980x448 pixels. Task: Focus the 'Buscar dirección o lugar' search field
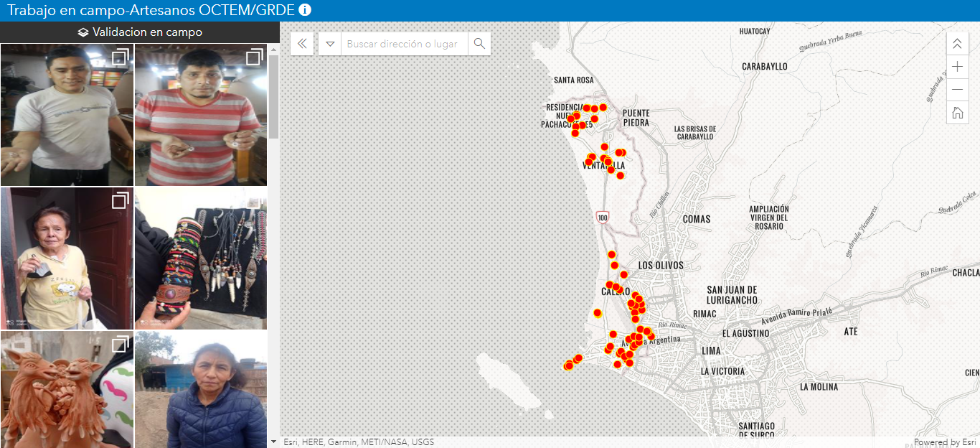[405, 44]
